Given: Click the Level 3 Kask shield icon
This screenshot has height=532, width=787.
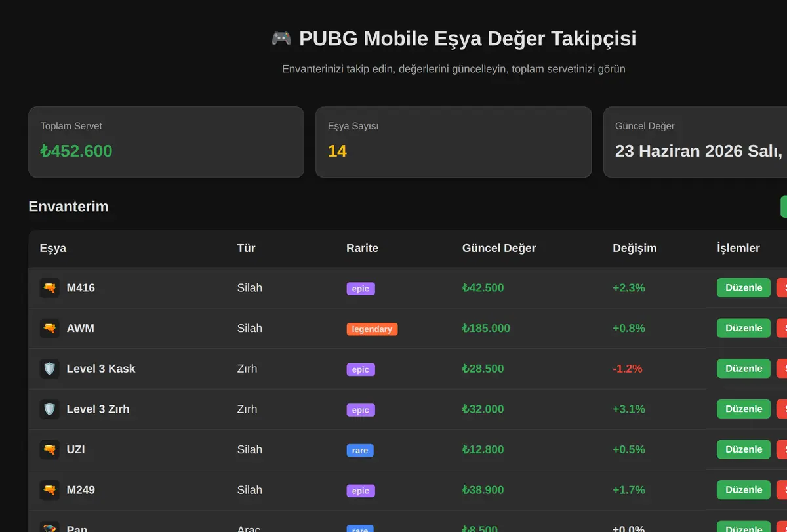Looking at the screenshot, I should pos(50,369).
